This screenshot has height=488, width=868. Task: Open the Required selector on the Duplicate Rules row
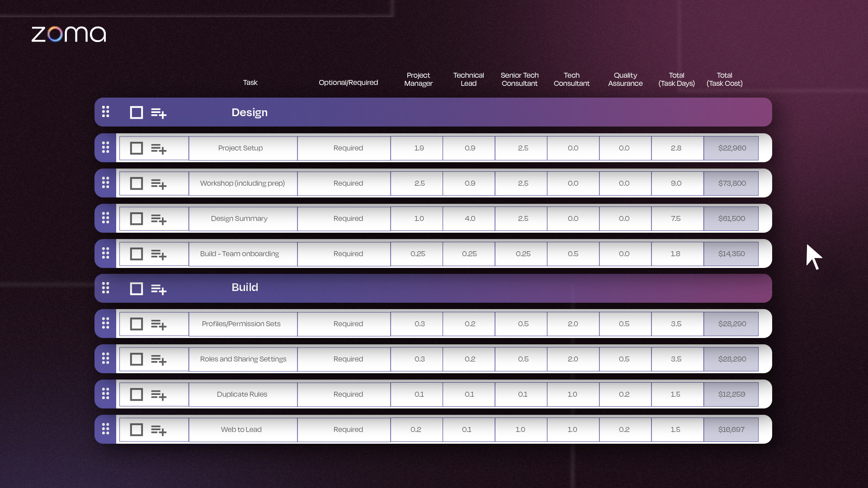(x=348, y=394)
